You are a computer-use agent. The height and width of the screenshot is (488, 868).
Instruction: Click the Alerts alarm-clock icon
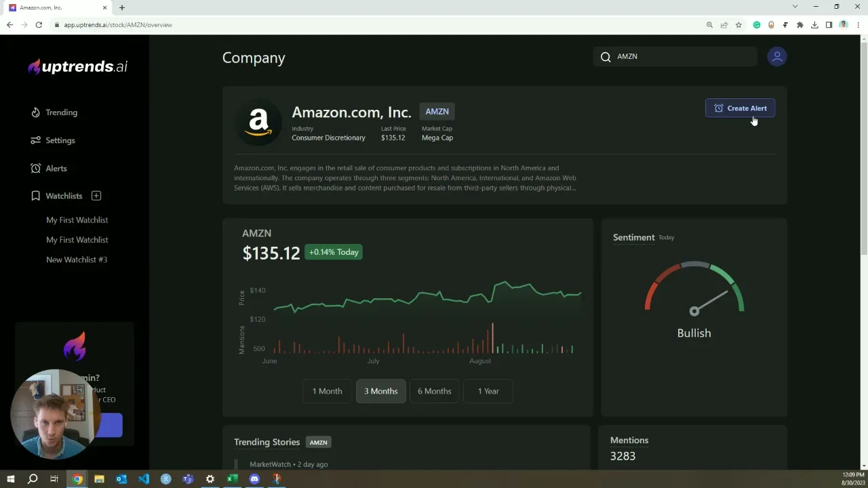(35, 168)
